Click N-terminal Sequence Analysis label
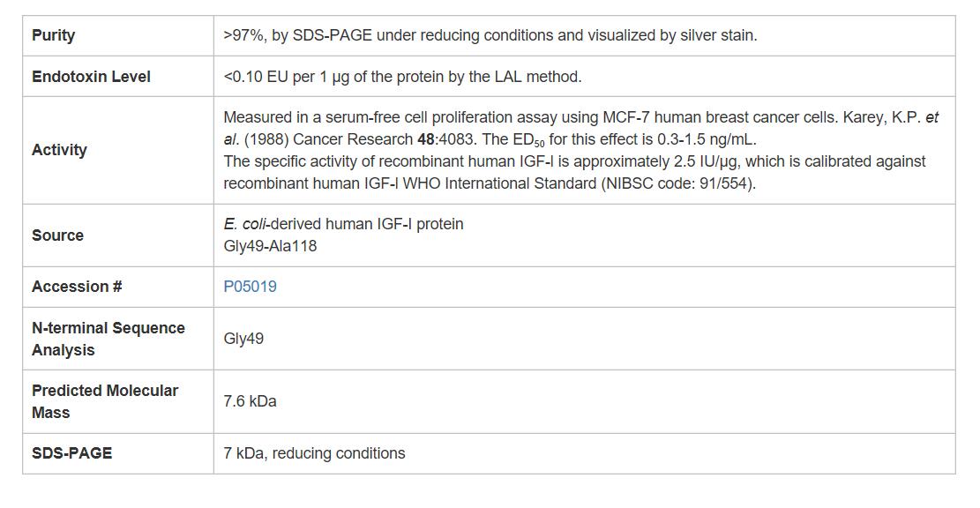This screenshot has height=508, width=980. (x=108, y=339)
